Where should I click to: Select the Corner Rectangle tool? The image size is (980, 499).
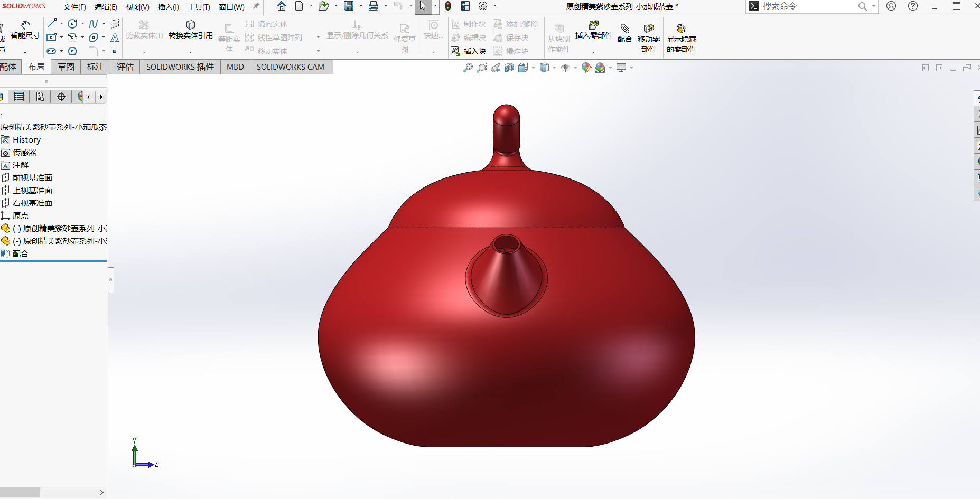point(51,37)
